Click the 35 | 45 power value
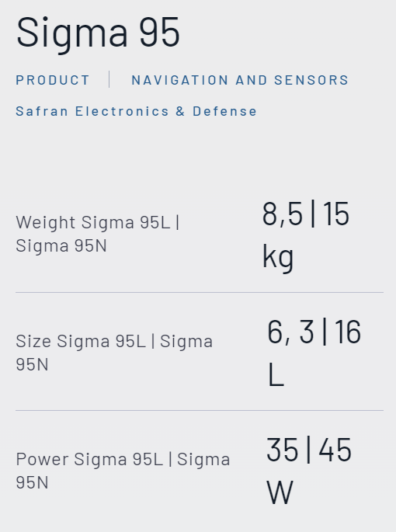396x532 pixels. tap(309, 450)
